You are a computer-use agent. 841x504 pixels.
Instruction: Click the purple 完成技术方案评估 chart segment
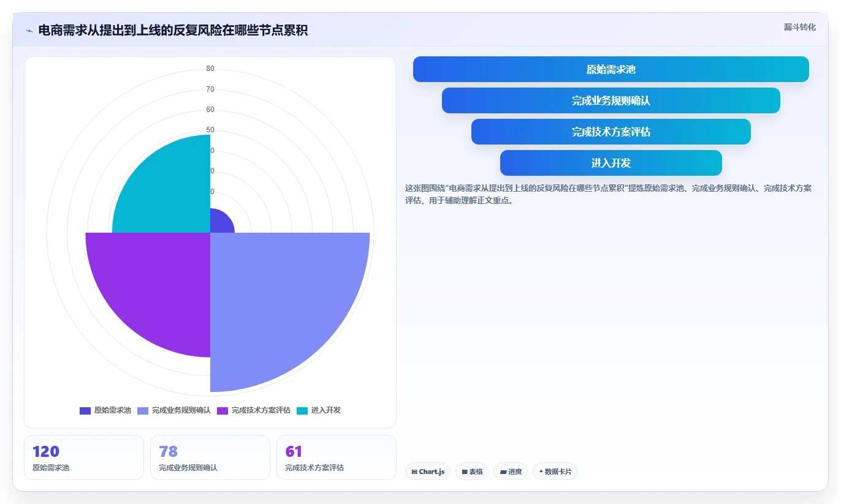156,285
